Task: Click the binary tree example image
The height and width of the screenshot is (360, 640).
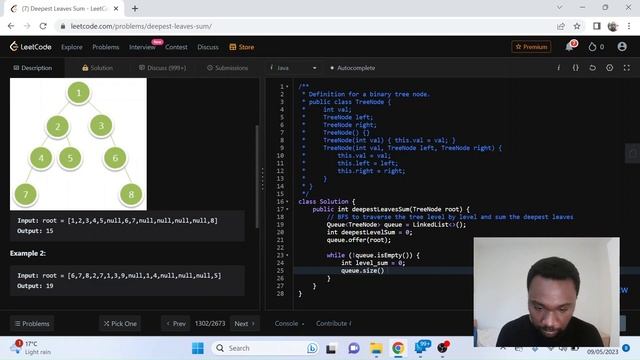Action: (x=78, y=144)
